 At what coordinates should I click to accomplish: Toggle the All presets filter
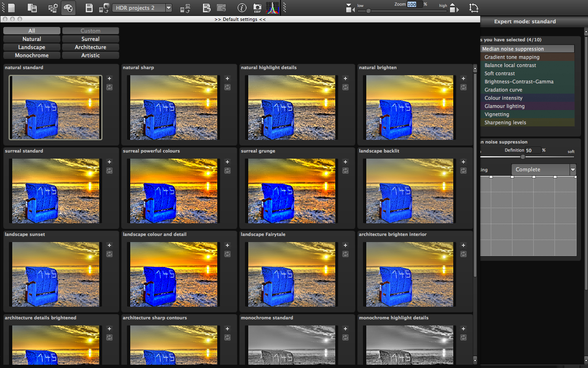pos(32,31)
